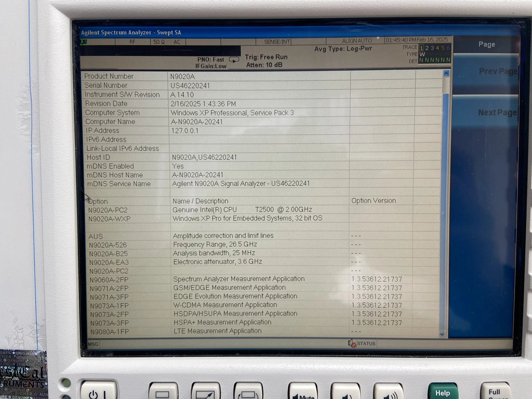Click the Trig: Free Run readout
This screenshot has height=399, width=532.
point(266,57)
